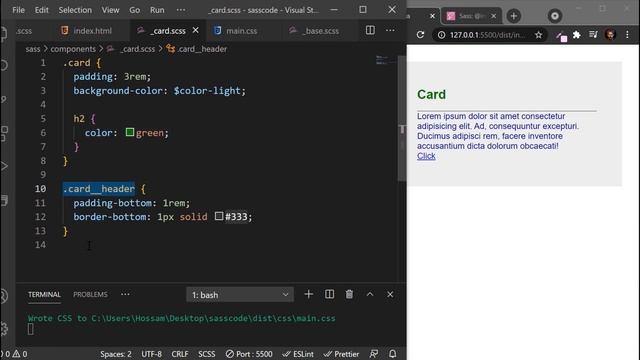Create a new terminal with plus
Image resolution: width=640 pixels, height=360 pixels.
click(309, 294)
